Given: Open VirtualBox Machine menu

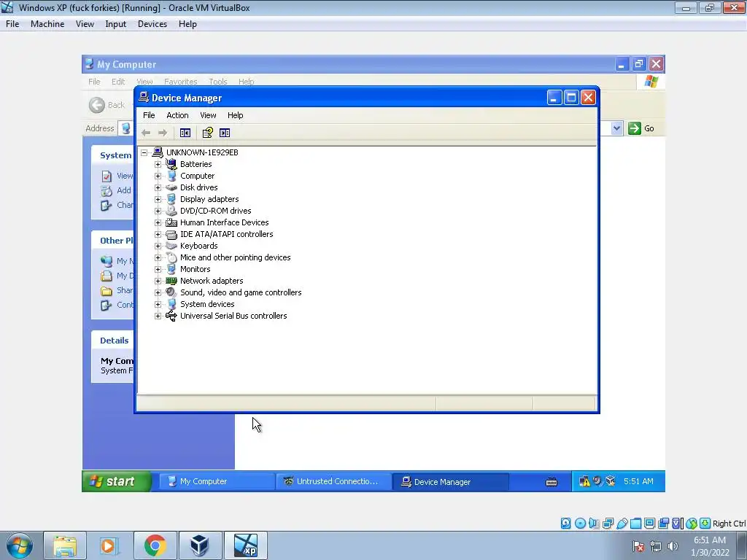Looking at the screenshot, I should [47, 24].
